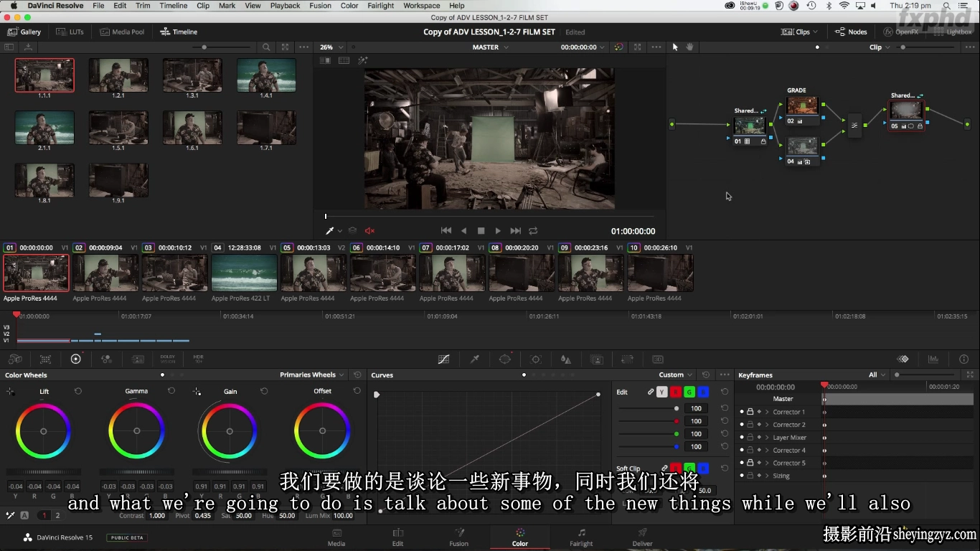
Task: Toggle the Gallery panel
Action: point(24,32)
